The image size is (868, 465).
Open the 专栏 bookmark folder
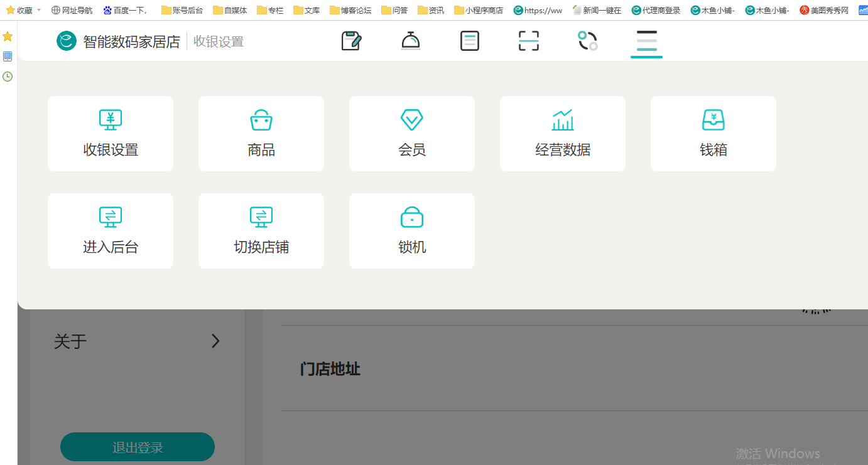(270, 10)
